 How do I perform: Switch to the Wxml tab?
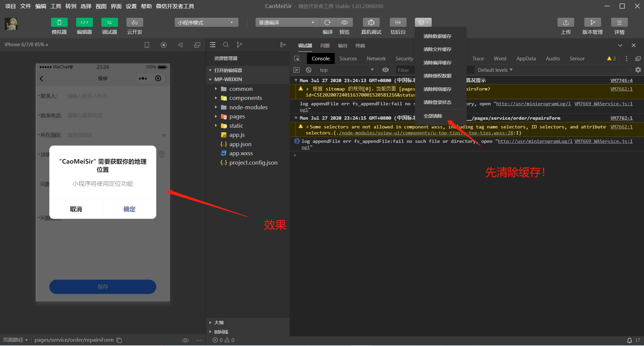pos(500,59)
